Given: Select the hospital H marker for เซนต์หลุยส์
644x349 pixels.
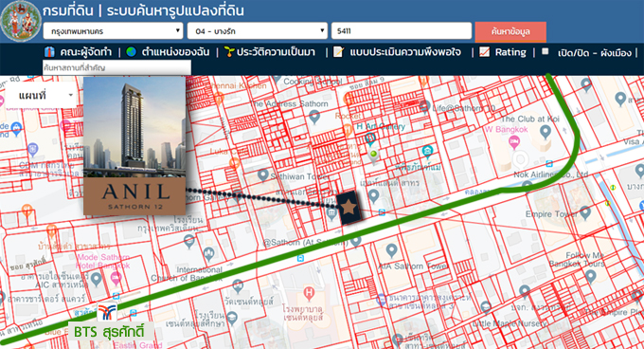Looking at the screenshot, I should coord(309,293).
